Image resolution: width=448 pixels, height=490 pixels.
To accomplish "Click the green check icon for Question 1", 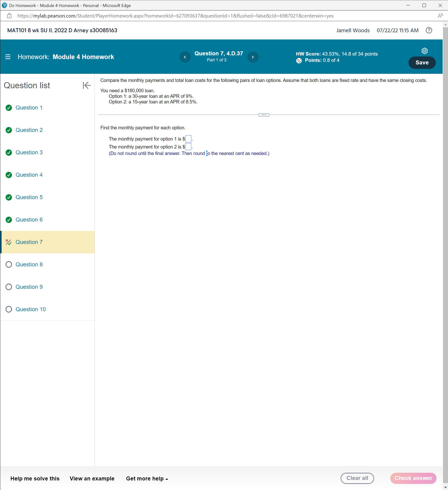I will tap(9, 108).
